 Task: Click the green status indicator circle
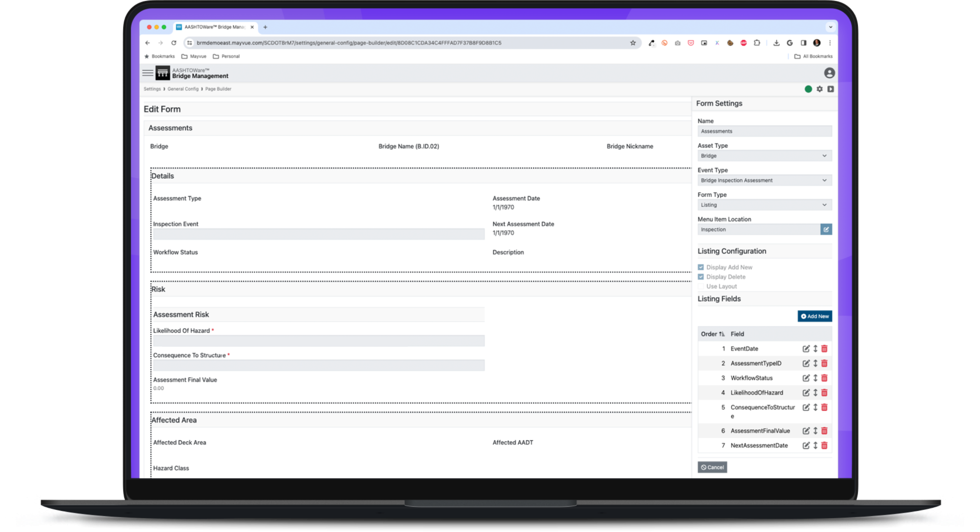click(808, 89)
